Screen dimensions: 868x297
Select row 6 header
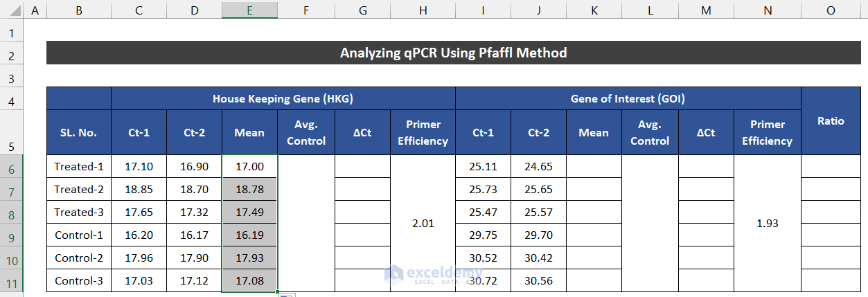point(11,167)
